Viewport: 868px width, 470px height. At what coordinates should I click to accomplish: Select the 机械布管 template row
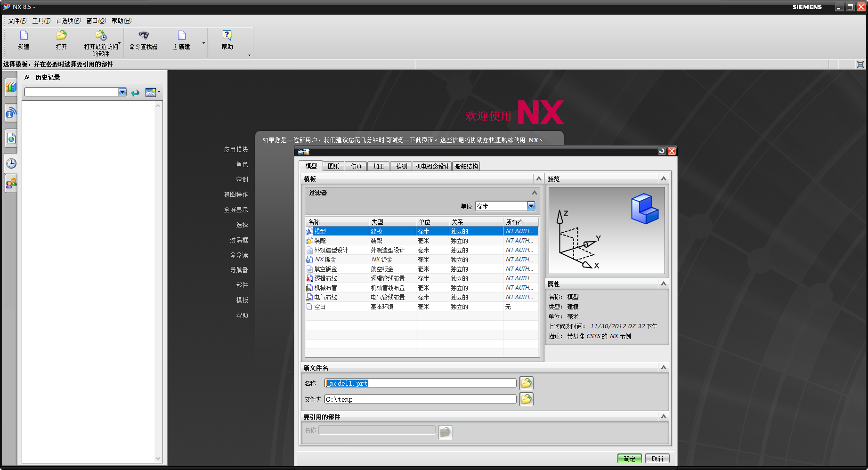pos(422,288)
